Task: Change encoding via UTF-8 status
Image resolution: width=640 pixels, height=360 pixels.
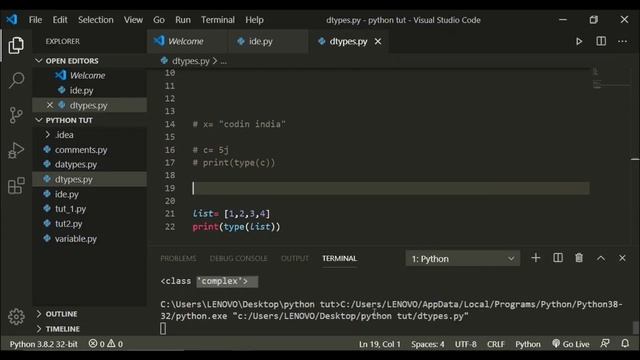Action: pos(465,344)
